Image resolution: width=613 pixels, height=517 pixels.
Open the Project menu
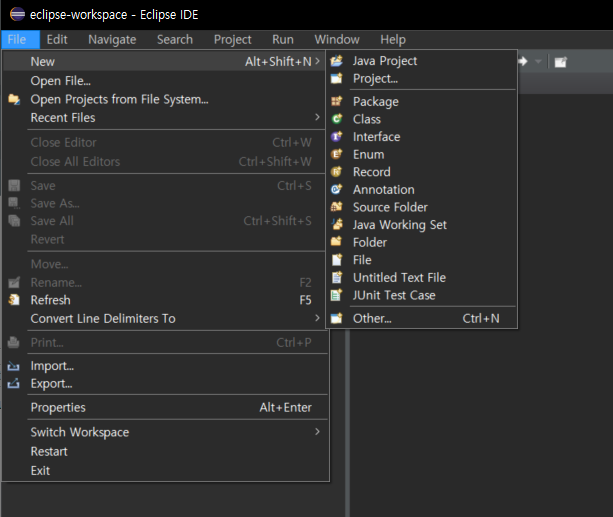click(x=233, y=39)
